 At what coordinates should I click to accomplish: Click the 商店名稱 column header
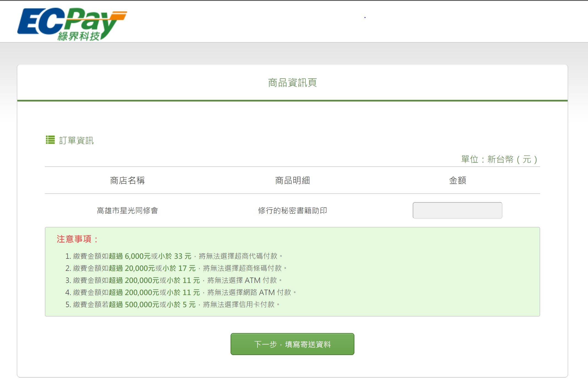(x=127, y=180)
